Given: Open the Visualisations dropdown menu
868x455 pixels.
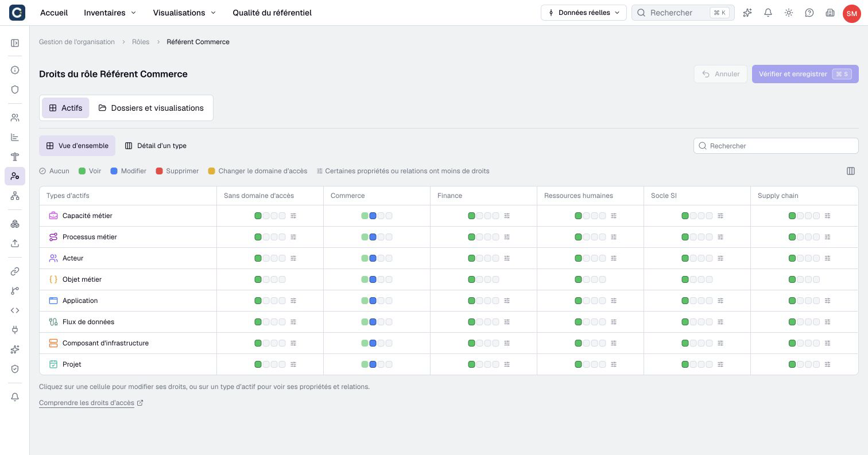Looking at the screenshot, I should 184,13.
